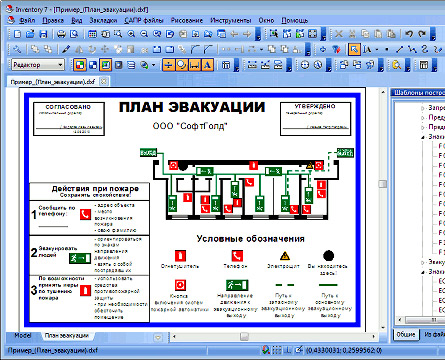
Task: Select the Line drawing tool
Action: click(x=399, y=50)
